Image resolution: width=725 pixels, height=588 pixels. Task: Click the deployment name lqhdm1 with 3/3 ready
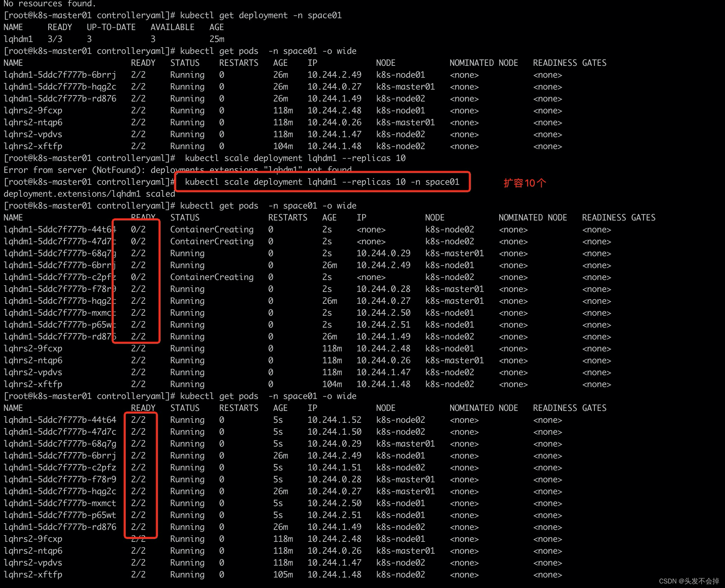point(18,39)
